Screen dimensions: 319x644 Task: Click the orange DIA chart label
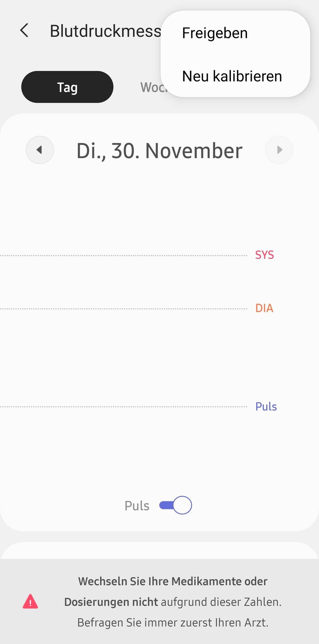[264, 308]
